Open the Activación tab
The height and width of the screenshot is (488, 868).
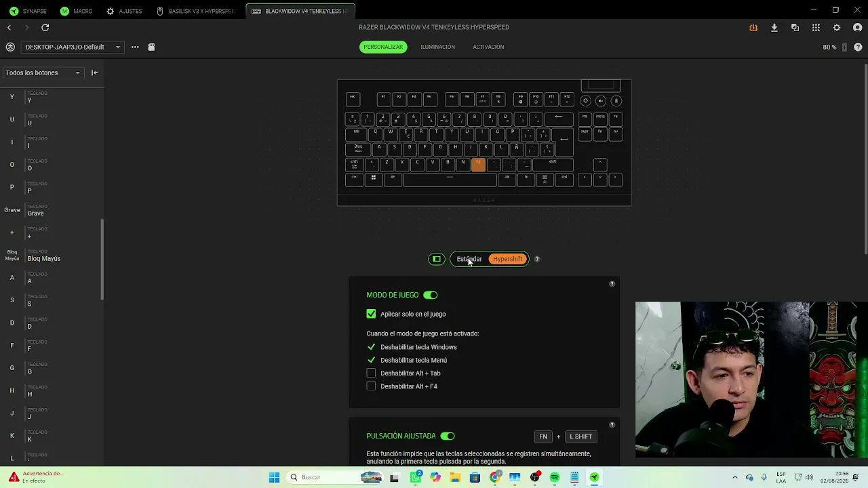[x=488, y=47]
